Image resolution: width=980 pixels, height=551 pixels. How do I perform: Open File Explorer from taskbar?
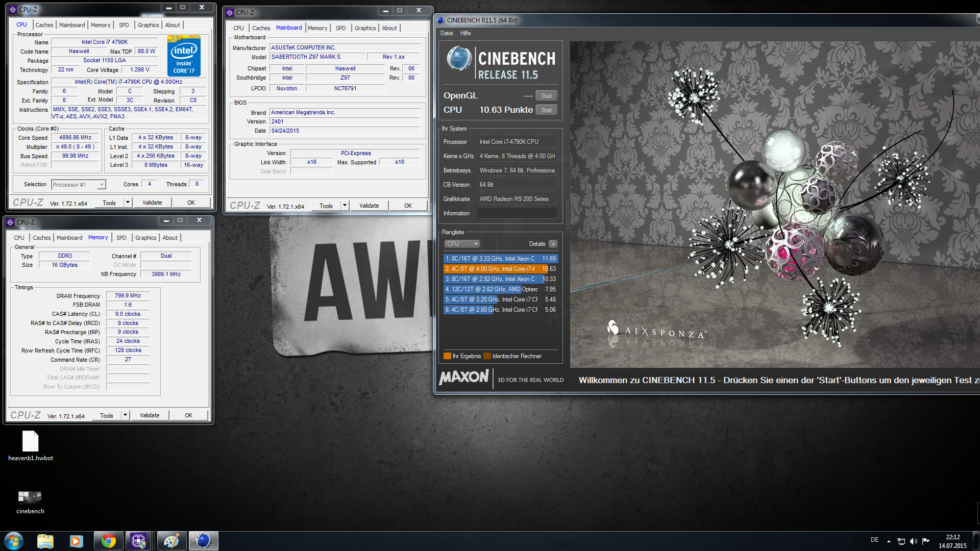(45, 541)
